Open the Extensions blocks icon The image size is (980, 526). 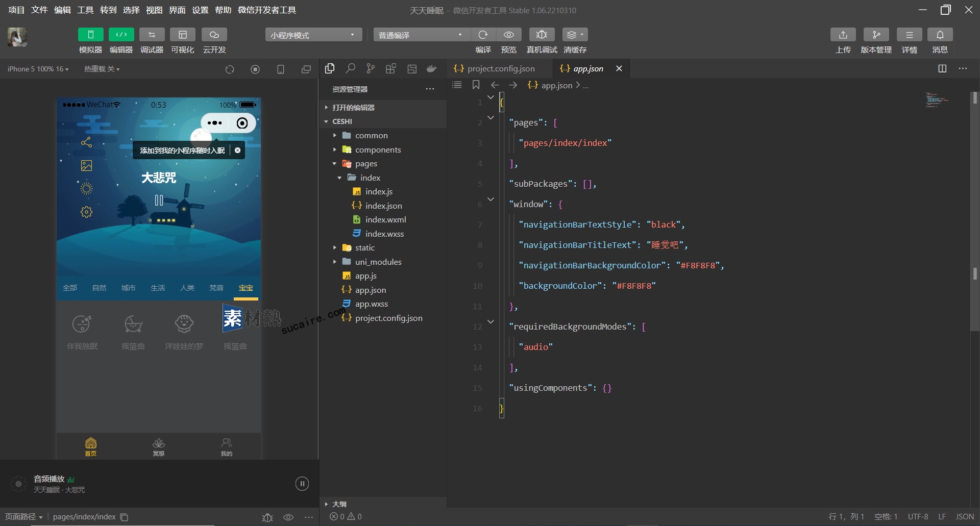[391, 68]
